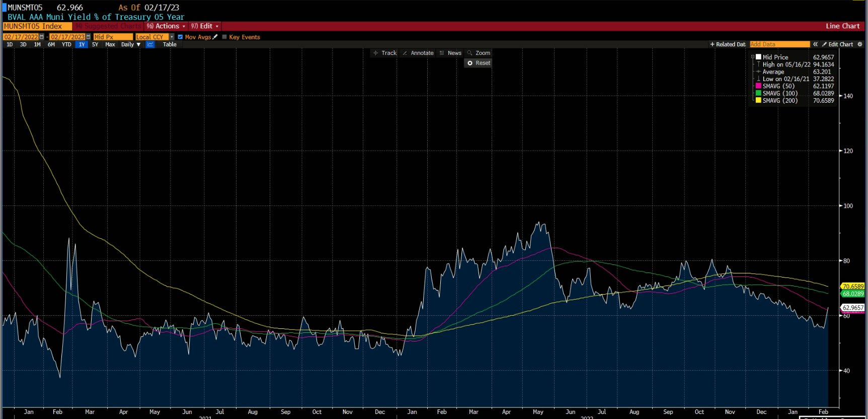Click the plus icon for Related Data

pos(712,44)
